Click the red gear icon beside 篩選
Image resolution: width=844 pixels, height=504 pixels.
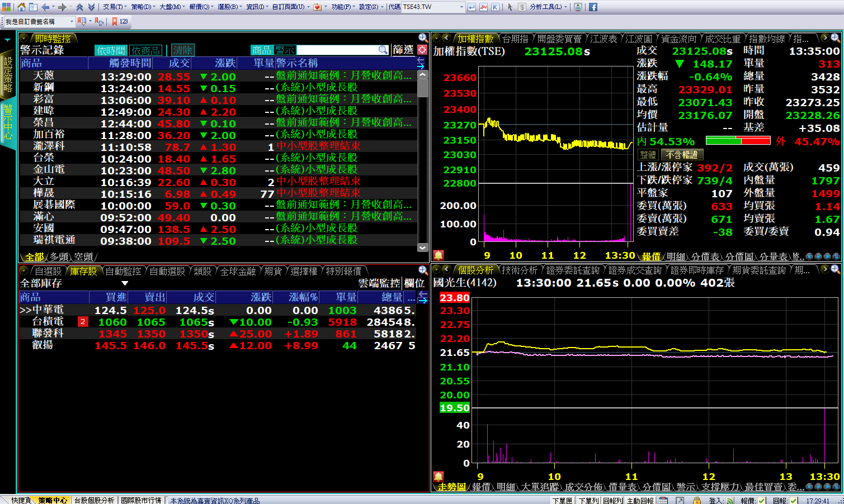422,50
